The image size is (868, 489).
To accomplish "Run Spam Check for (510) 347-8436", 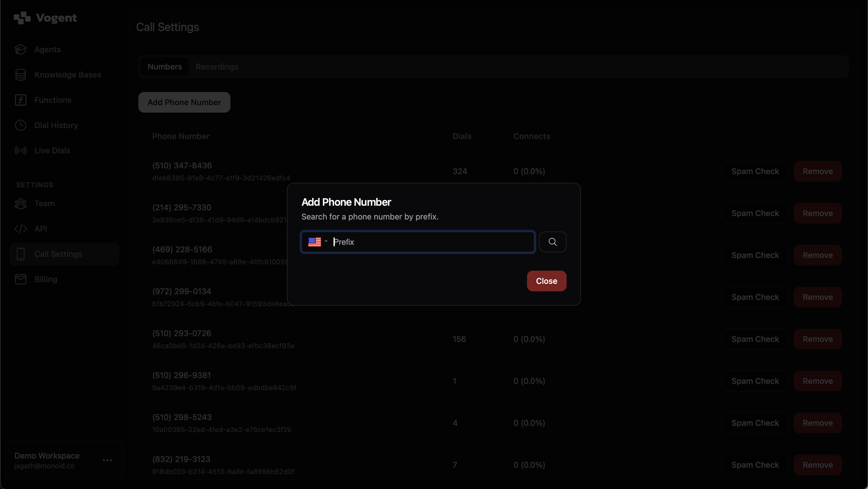I will tap(755, 171).
